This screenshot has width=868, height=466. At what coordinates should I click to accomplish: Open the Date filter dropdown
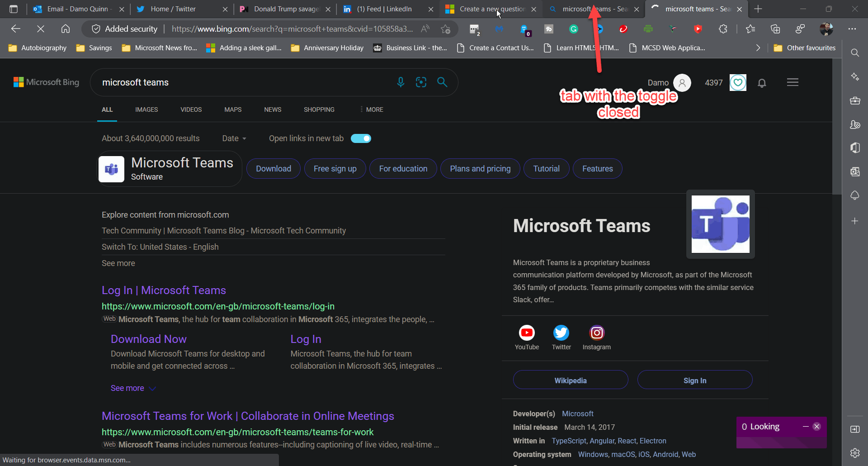click(x=234, y=138)
